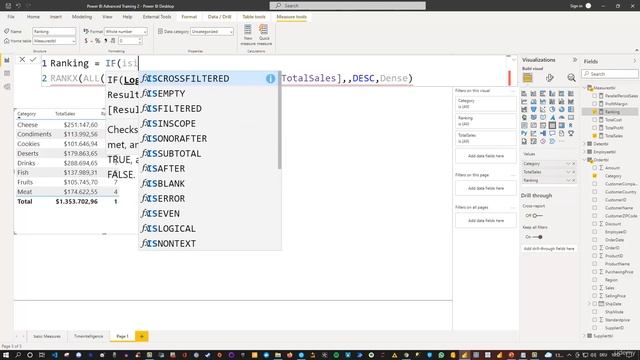Open the Data view from the left sidebar
Image resolution: width=640 pixels, height=360 pixels.
point(7,73)
